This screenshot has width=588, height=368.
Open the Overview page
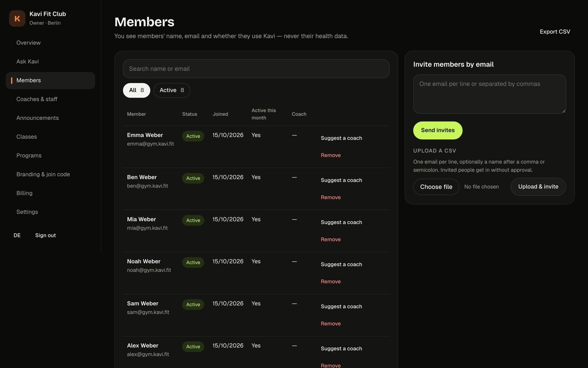tap(50, 43)
